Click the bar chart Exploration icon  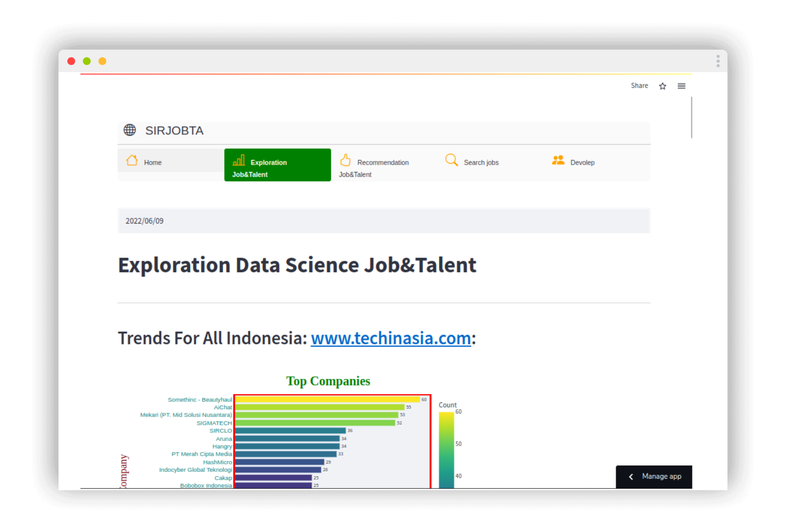click(x=239, y=160)
